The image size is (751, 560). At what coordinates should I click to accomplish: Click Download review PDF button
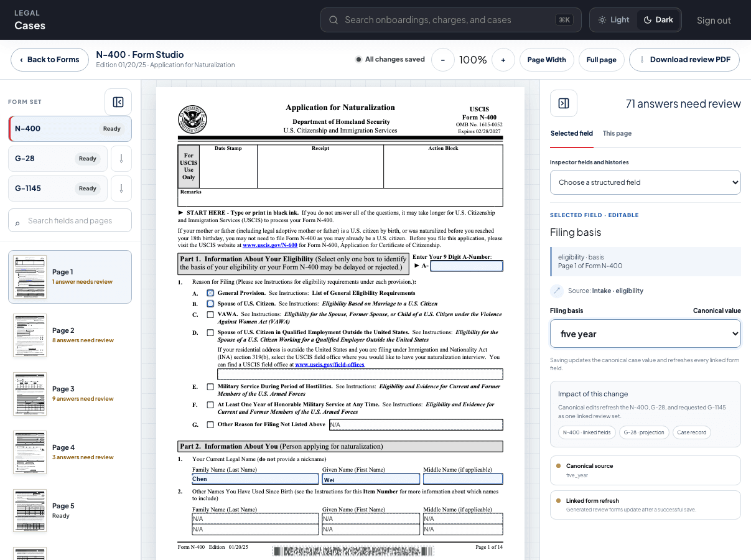(684, 60)
